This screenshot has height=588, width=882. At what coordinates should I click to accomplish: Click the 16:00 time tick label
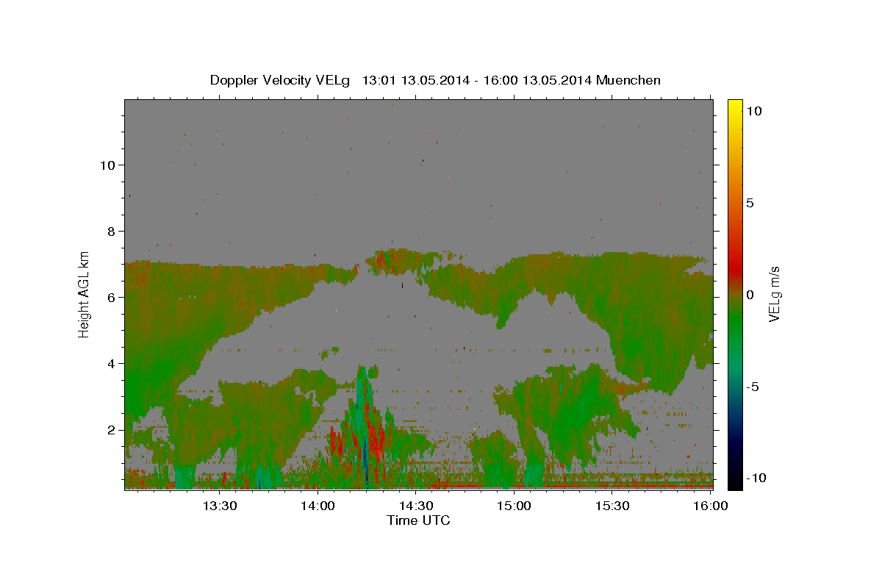point(710,506)
